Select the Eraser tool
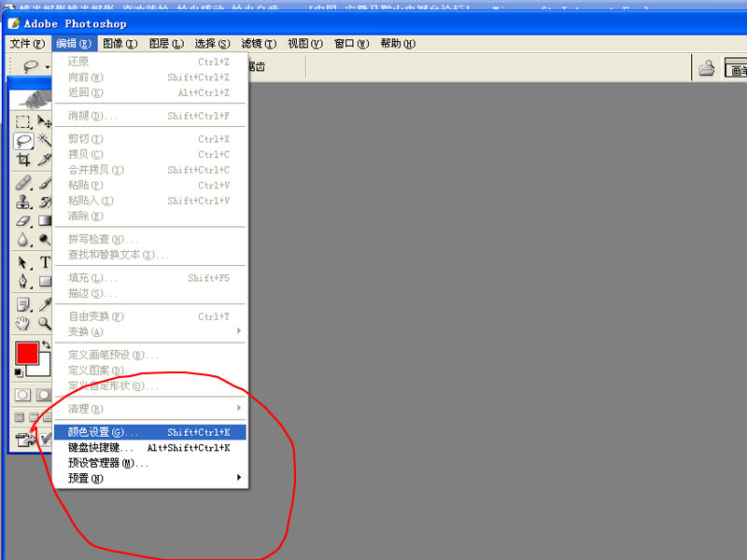This screenshot has height=560, width=747. (23, 221)
